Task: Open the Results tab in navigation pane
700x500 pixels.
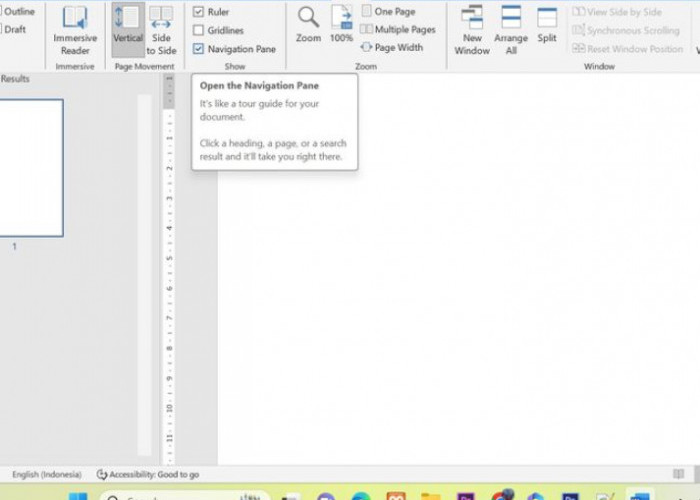Action: 17,77
